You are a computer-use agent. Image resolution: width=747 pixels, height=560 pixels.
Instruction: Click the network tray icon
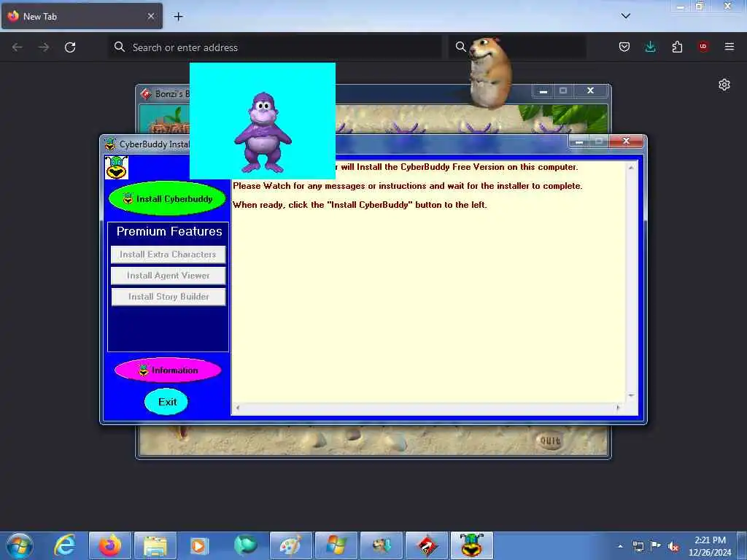point(638,546)
